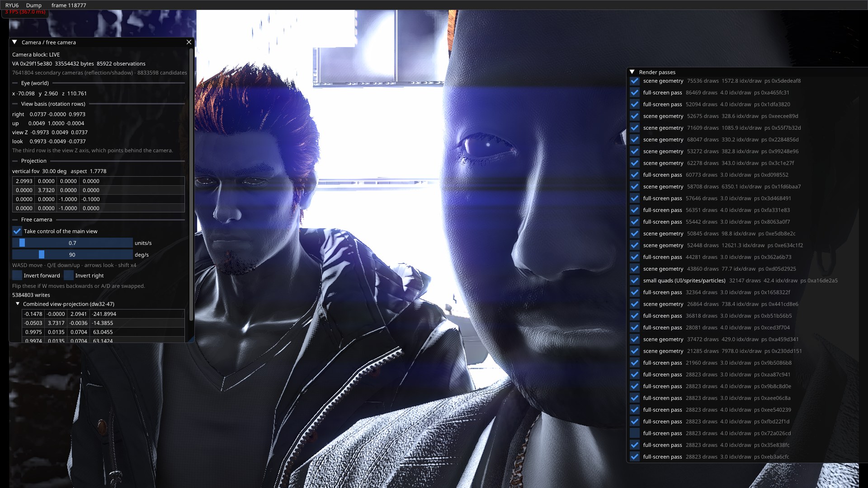The image size is (868, 488).
Task: Select projection matrix cell 2.0993
Action: tap(24, 181)
